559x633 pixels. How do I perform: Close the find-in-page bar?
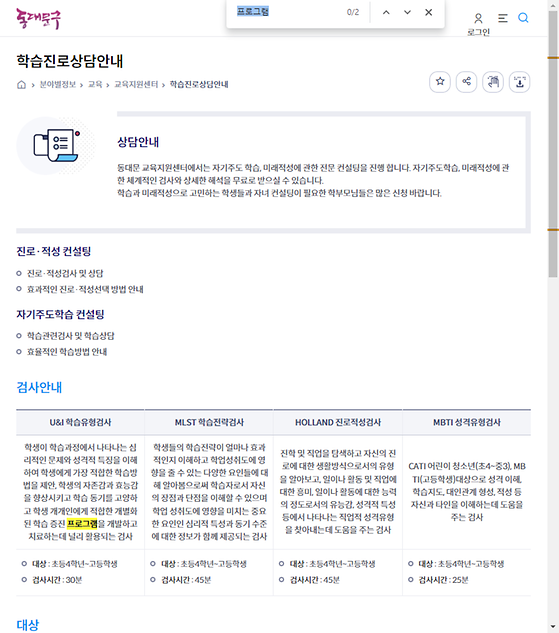pos(429,12)
